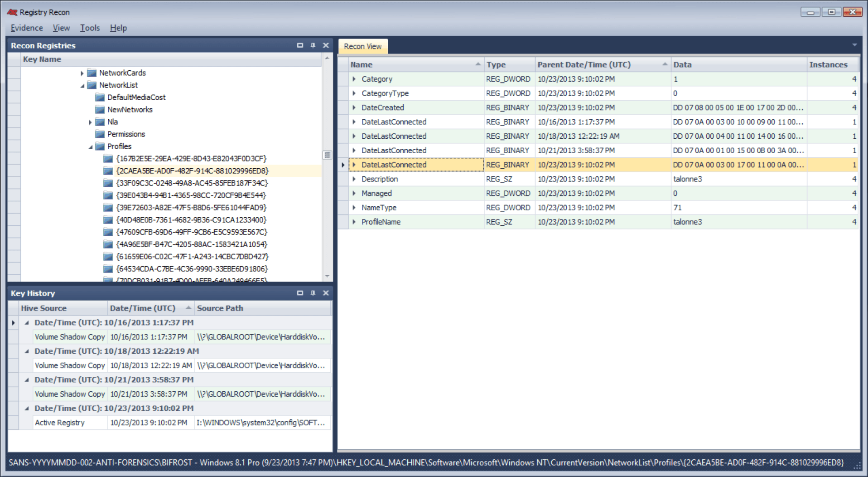868x477 pixels.
Task: Open the Tools menu
Action: (x=89, y=28)
